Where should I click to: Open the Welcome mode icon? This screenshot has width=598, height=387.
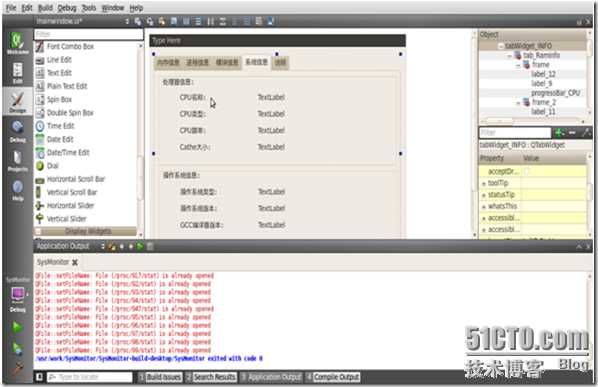click(17, 43)
